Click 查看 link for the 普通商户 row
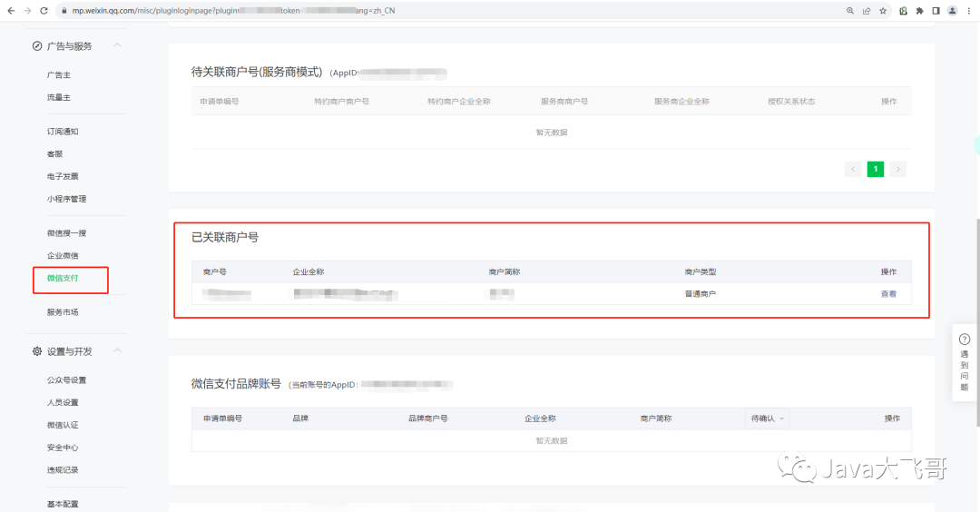Viewport: 980px width, 512px height. click(888, 294)
